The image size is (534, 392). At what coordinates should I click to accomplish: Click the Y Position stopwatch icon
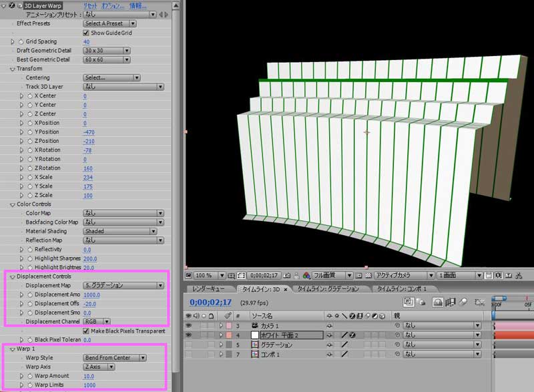click(x=29, y=132)
